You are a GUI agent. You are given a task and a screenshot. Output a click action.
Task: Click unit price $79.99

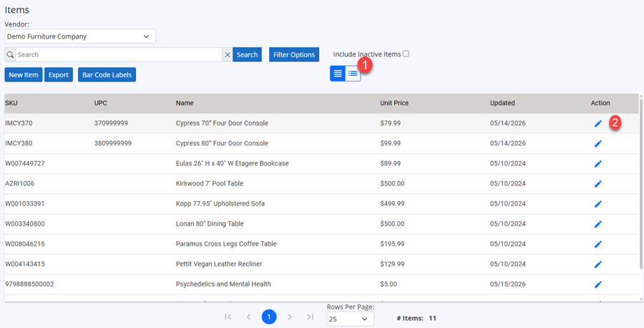(391, 123)
